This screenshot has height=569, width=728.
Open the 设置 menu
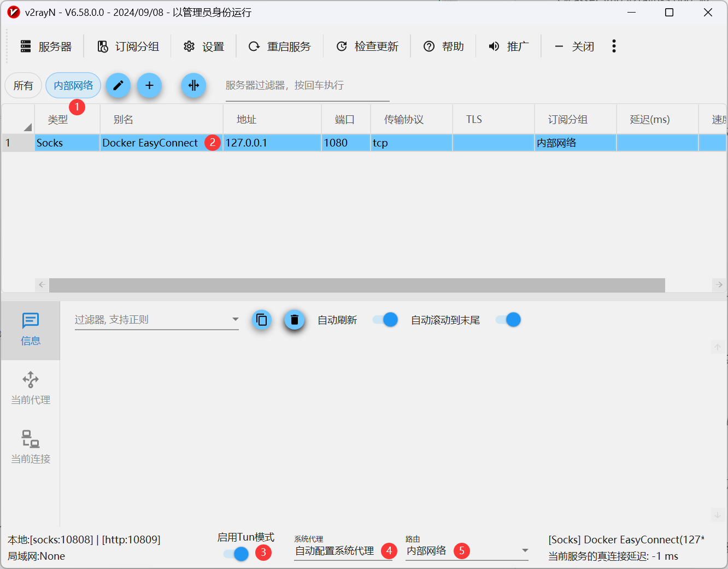(203, 46)
